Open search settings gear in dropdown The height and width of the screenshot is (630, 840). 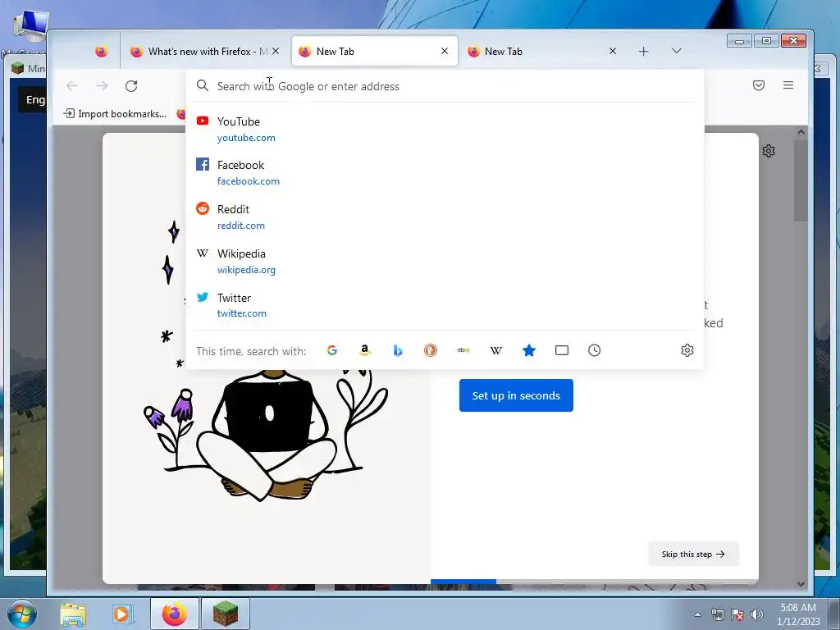[687, 350]
